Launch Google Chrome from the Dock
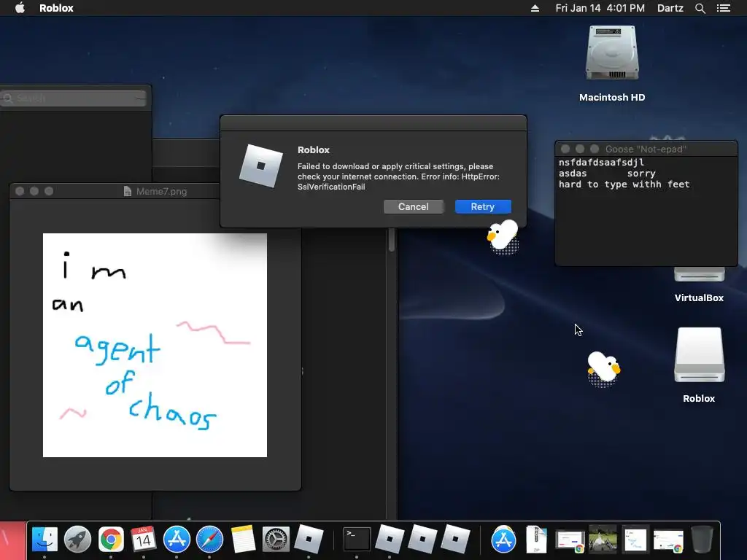The height and width of the screenshot is (560, 747). (111, 539)
